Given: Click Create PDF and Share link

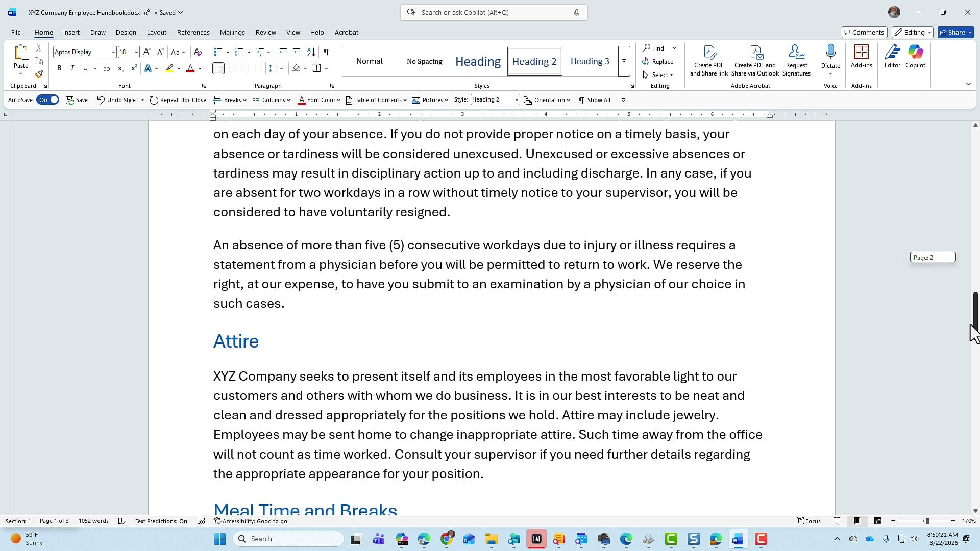Looking at the screenshot, I should pos(709,59).
